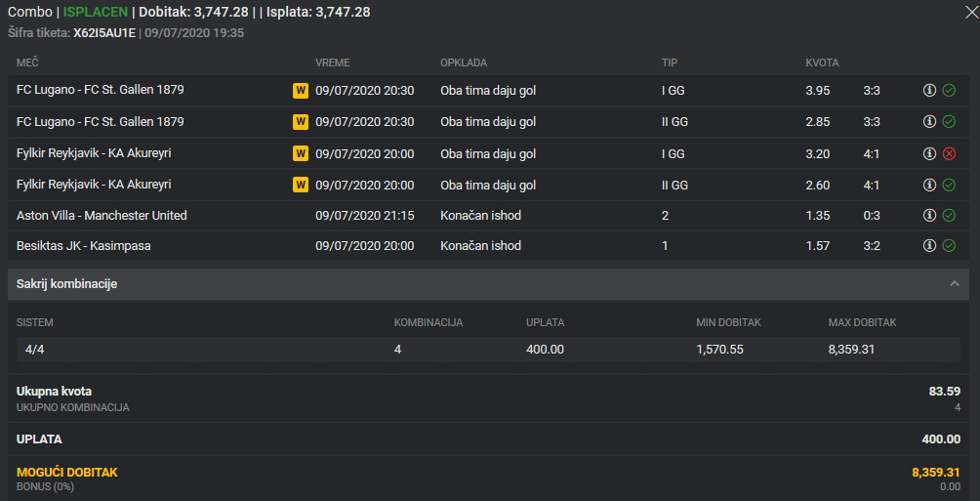Click yellow W badge in Fylkir II GG row
The width and height of the screenshot is (980, 501).
(x=301, y=185)
